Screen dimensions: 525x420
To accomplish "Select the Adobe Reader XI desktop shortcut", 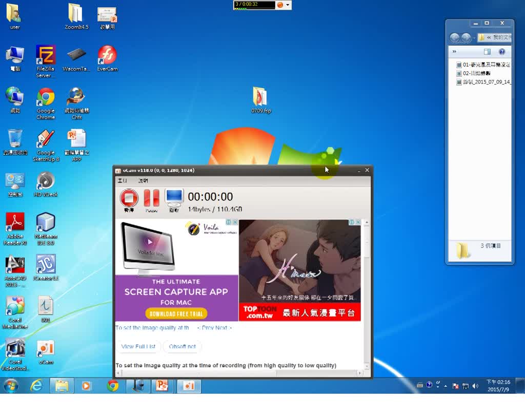I will (x=15, y=229).
